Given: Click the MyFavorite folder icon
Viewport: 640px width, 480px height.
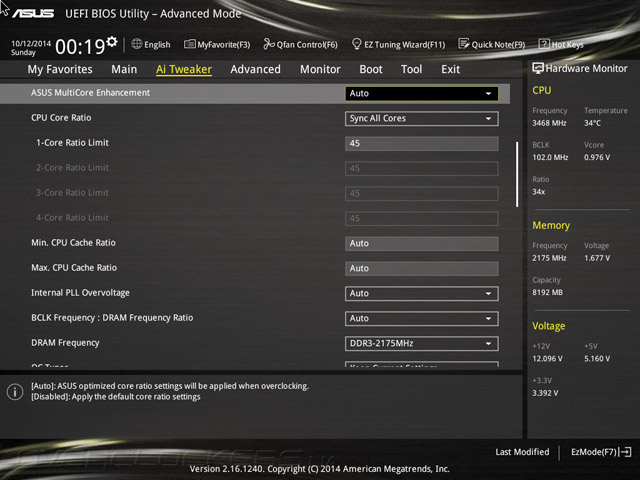Looking at the screenshot, I should click(x=189, y=44).
